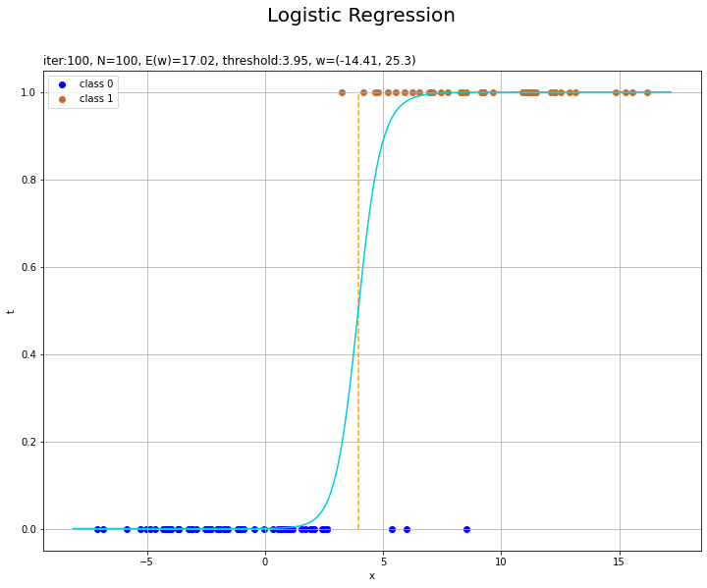Click the y-axis tick label 1.0

(x=27, y=92)
